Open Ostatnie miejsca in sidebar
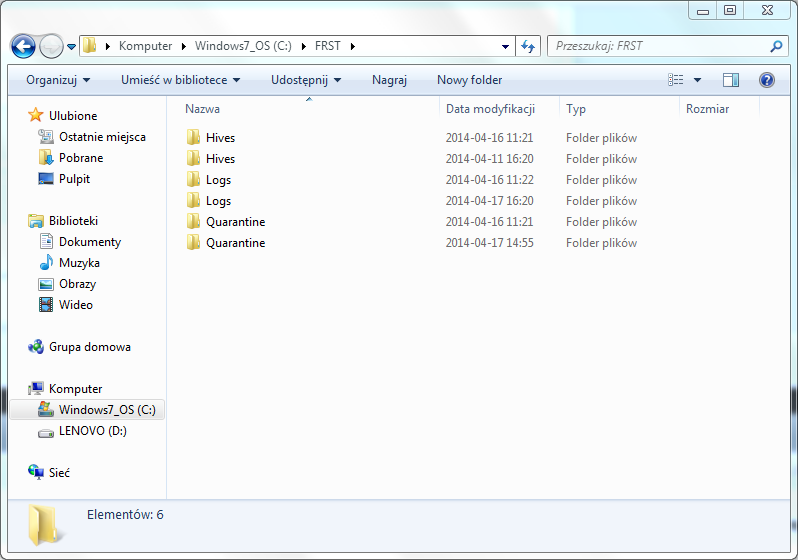The height and width of the screenshot is (560, 798). point(102,136)
